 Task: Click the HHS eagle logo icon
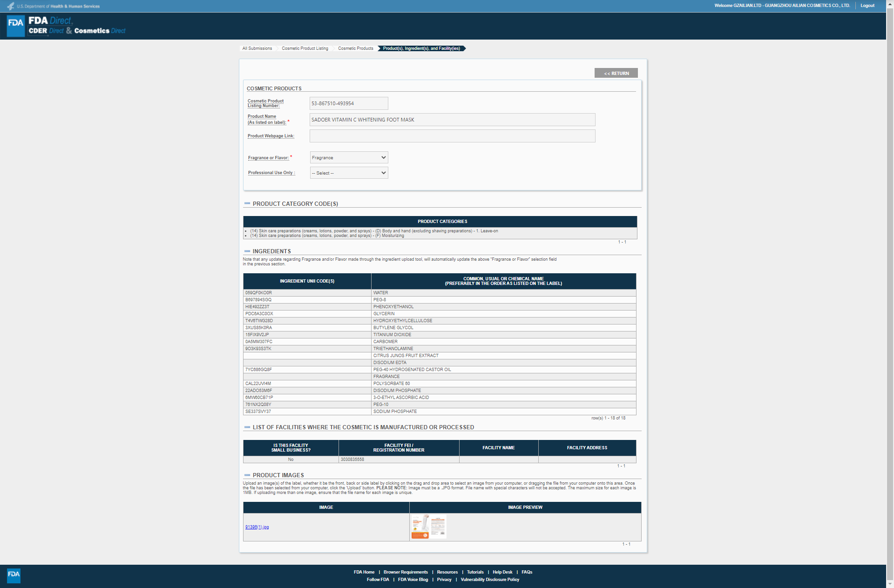(x=10, y=6)
